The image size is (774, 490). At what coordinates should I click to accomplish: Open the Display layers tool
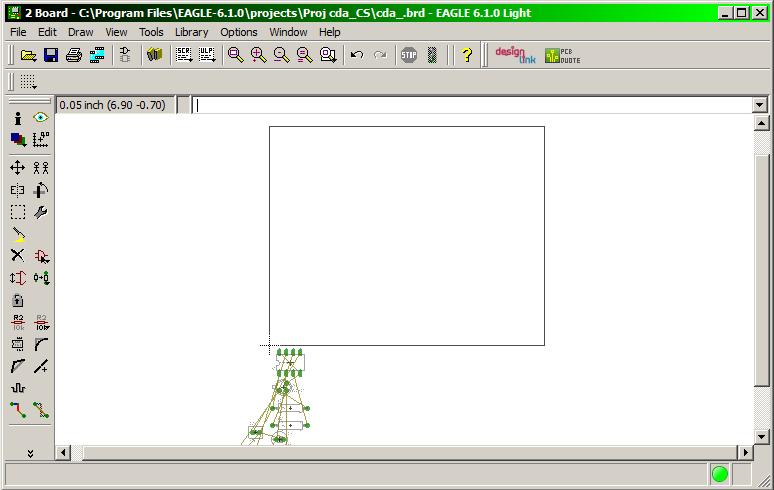(18, 140)
